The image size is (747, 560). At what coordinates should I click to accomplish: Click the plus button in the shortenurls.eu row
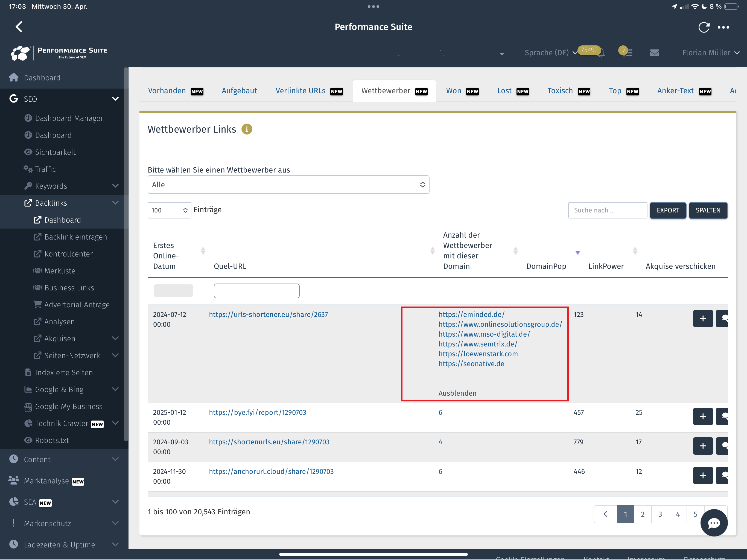click(703, 446)
